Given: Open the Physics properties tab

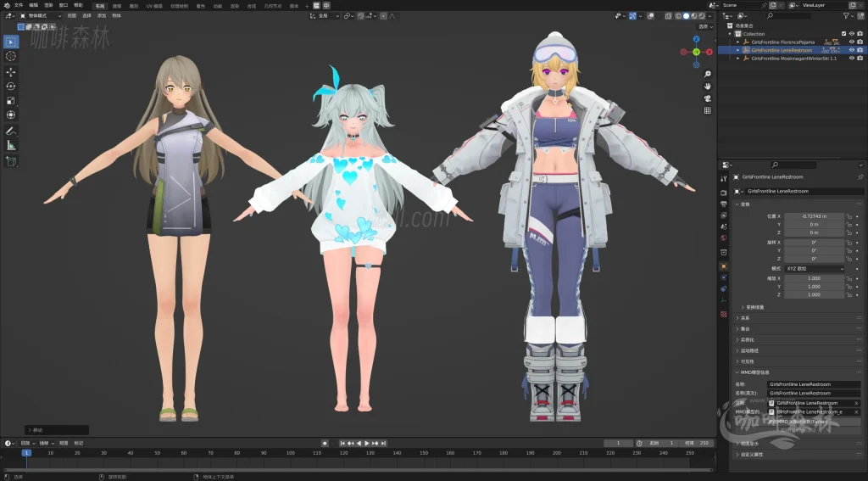Looking at the screenshot, I should coord(724,277).
